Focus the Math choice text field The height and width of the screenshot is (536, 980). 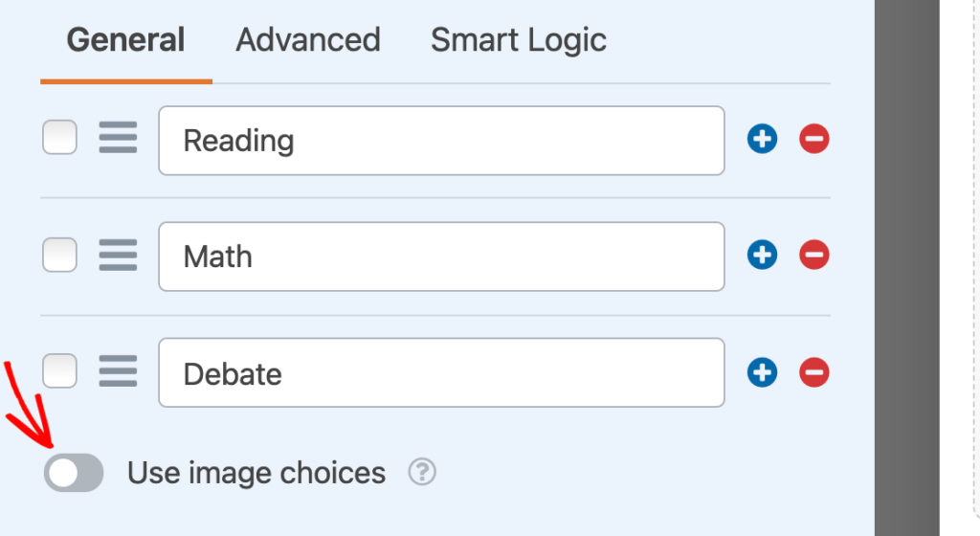tap(441, 257)
